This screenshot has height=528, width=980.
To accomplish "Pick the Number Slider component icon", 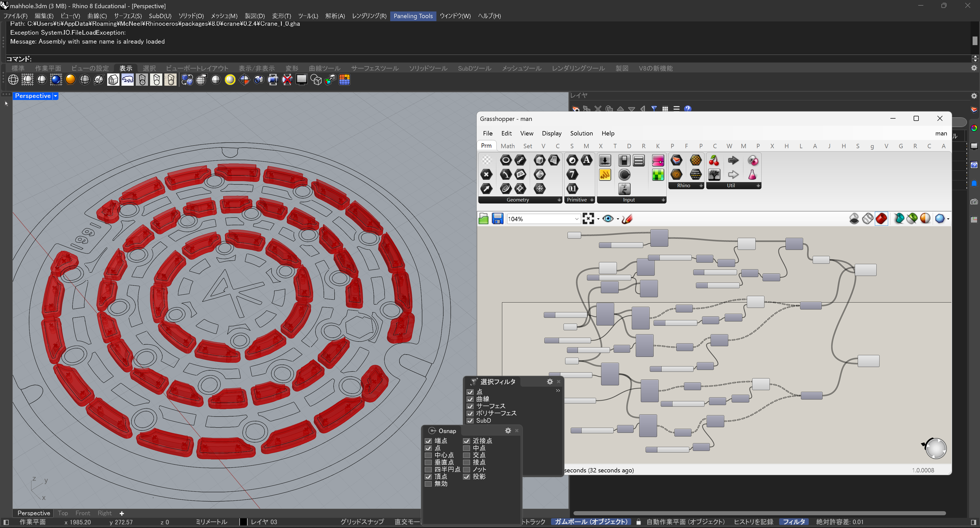I will [605, 160].
